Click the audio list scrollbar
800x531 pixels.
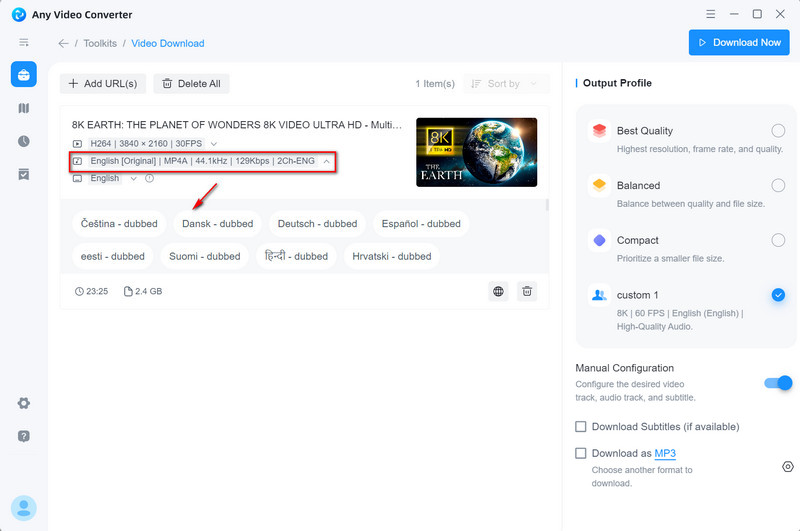547,205
